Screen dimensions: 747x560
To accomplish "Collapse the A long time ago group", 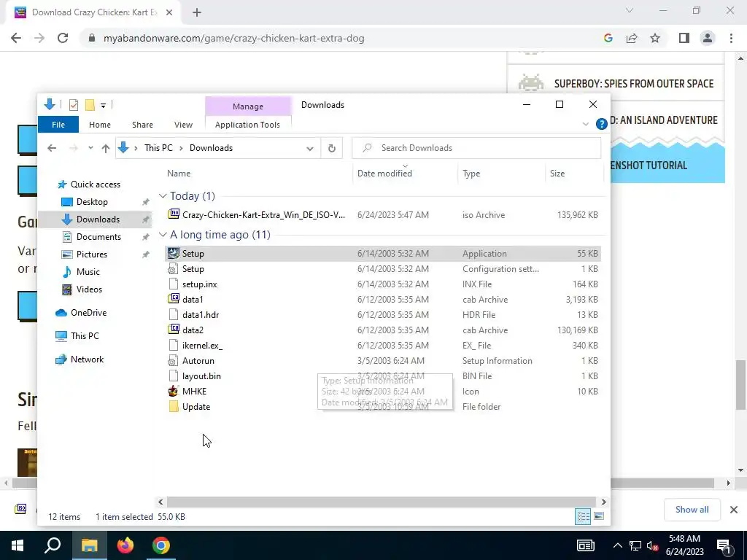I will point(163,235).
